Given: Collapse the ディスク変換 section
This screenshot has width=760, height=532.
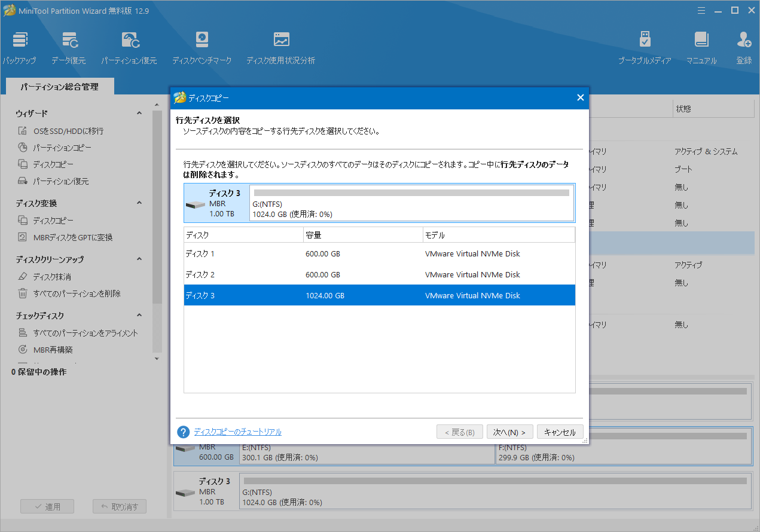Looking at the screenshot, I should pos(139,203).
